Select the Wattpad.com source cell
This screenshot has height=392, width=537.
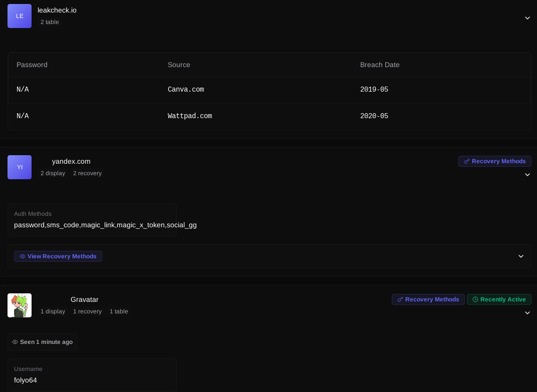pyautogui.click(x=190, y=116)
